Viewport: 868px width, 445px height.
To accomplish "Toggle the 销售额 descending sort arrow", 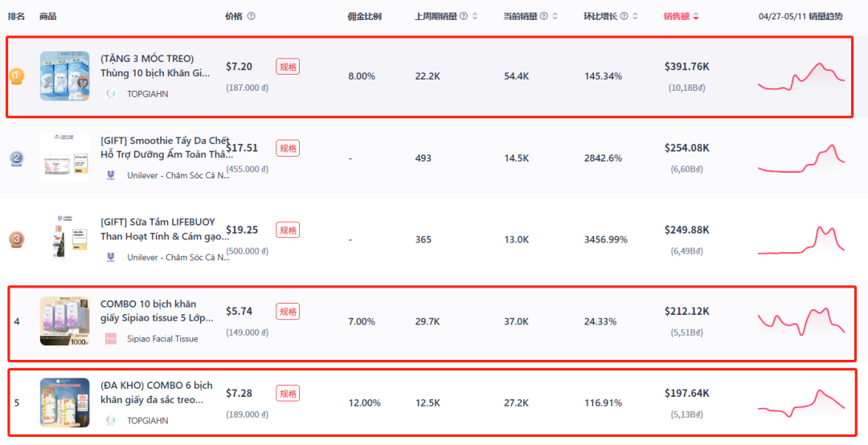I will [696, 17].
